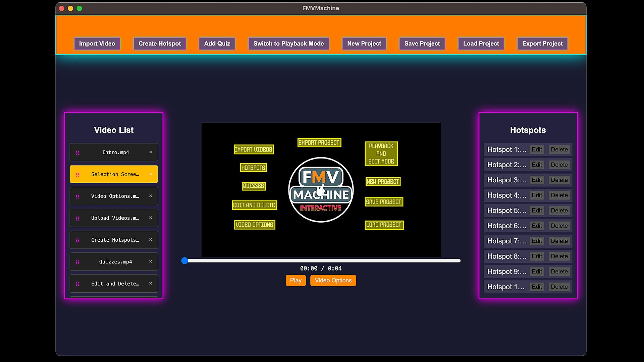Delete Hotspot 7

click(x=559, y=241)
